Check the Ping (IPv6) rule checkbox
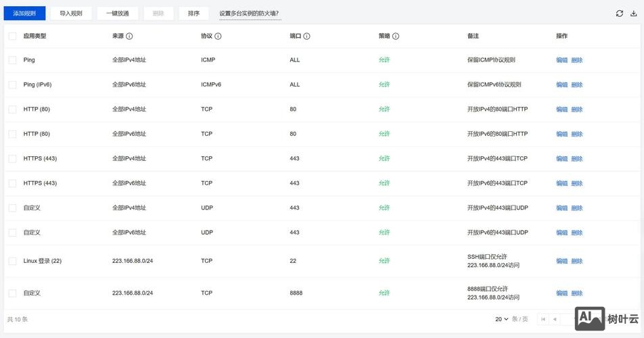The height and width of the screenshot is (338, 644). 12,84
